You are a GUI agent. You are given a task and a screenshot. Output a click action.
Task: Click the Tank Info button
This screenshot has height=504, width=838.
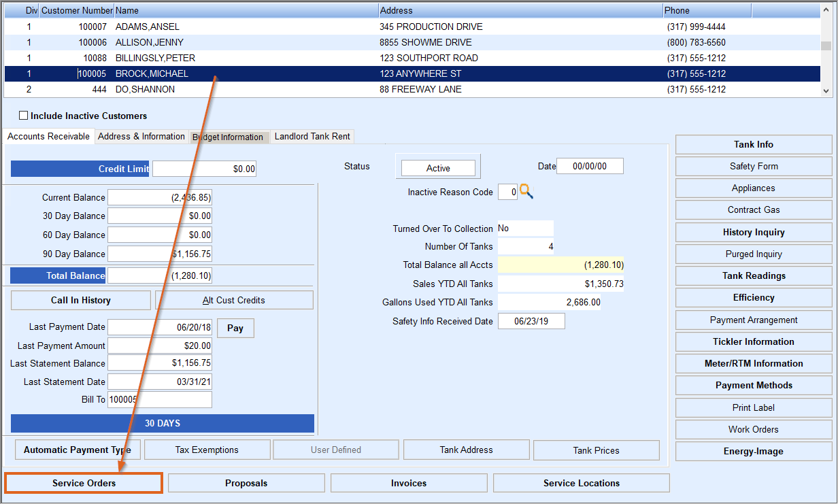[x=754, y=144]
